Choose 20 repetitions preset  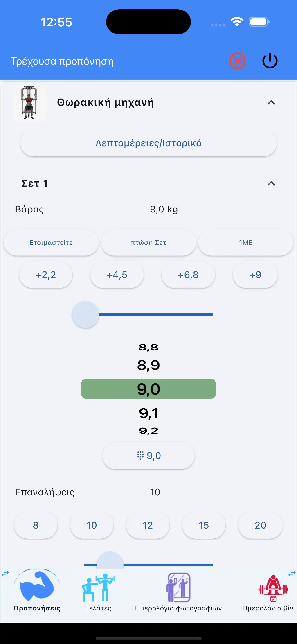(x=260, y=525)
